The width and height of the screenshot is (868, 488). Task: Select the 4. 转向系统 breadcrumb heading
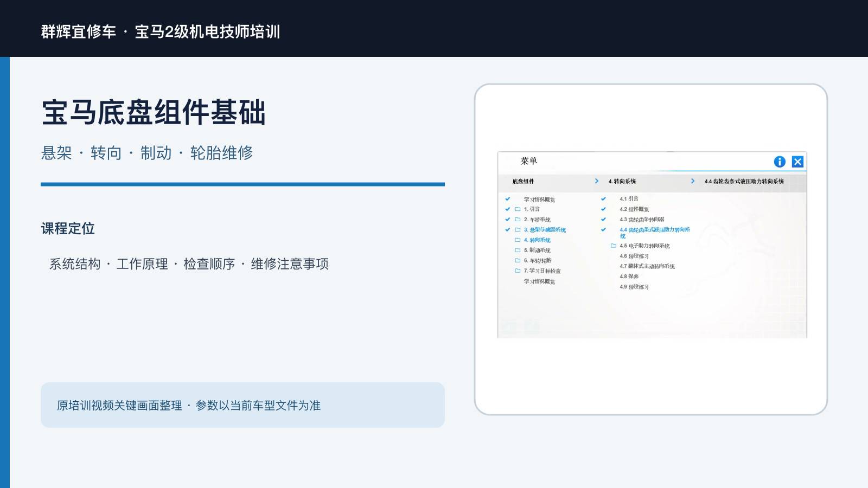(622, 181)
